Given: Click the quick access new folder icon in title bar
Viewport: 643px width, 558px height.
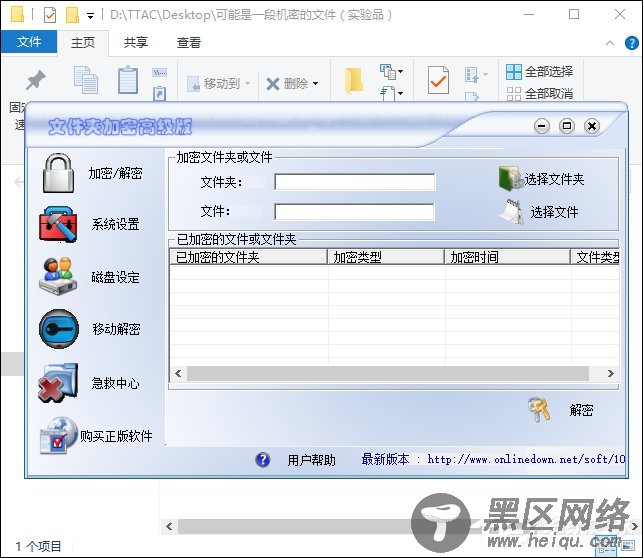Looking at the screenshot, I should (72, 15).
